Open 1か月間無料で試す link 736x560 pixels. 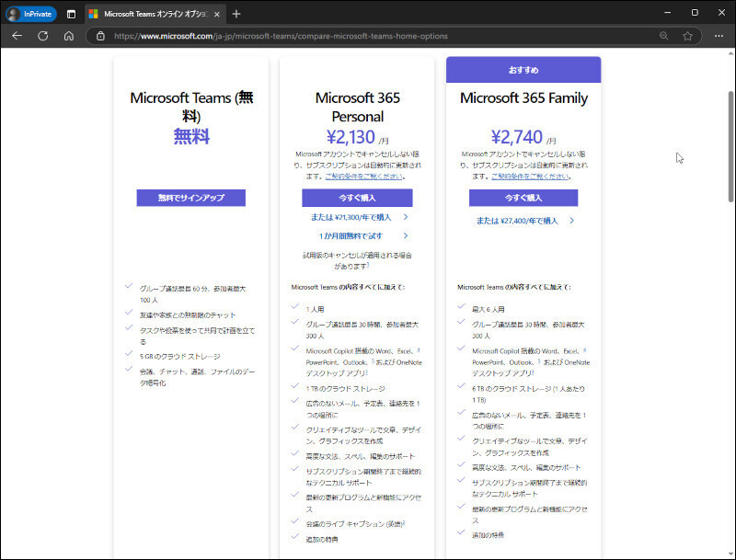click(351, 236)
